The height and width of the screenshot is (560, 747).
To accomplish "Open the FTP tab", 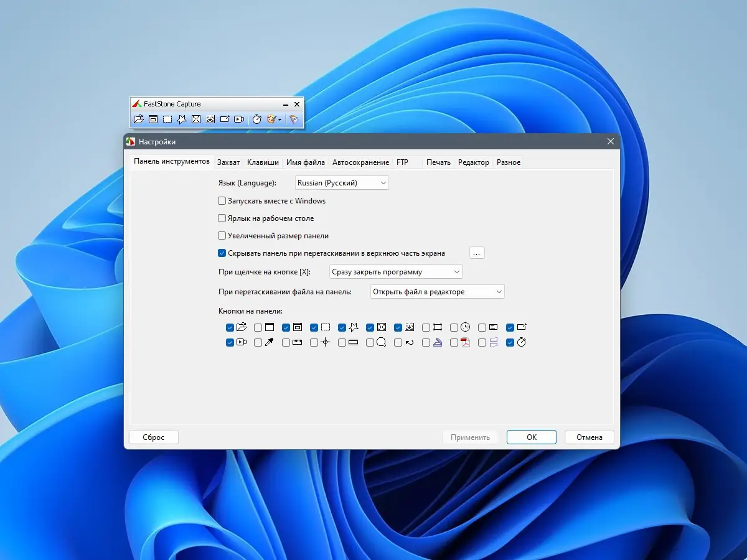I will [402, 162].
